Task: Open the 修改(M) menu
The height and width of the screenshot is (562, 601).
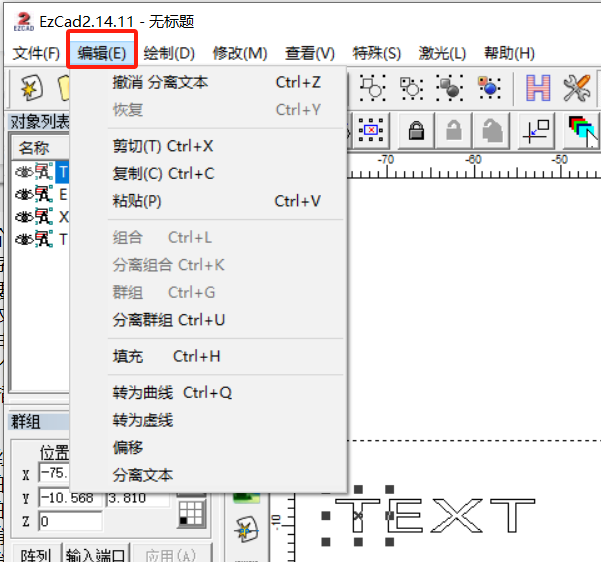Action: (x=240, y=53)
